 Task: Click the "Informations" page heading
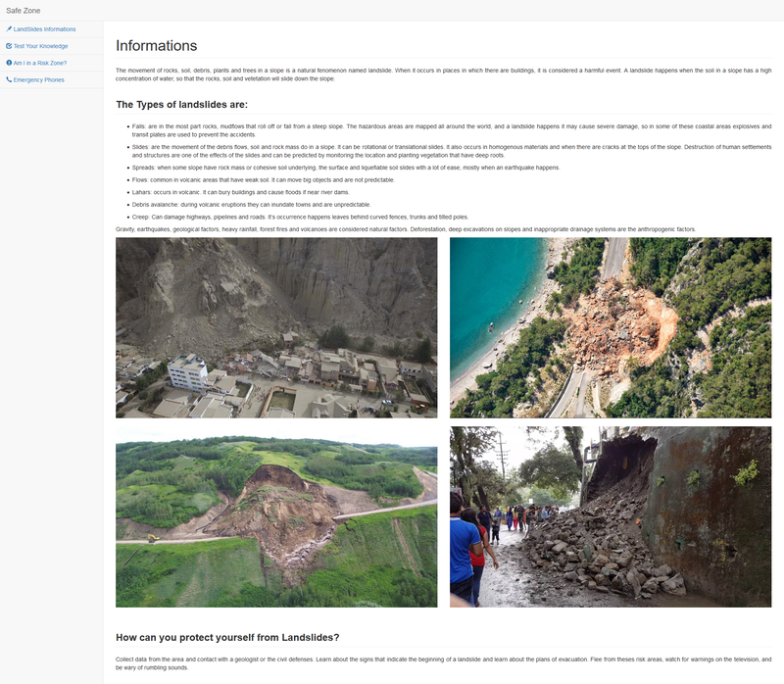pyautogui.click(x=156, y=46)
